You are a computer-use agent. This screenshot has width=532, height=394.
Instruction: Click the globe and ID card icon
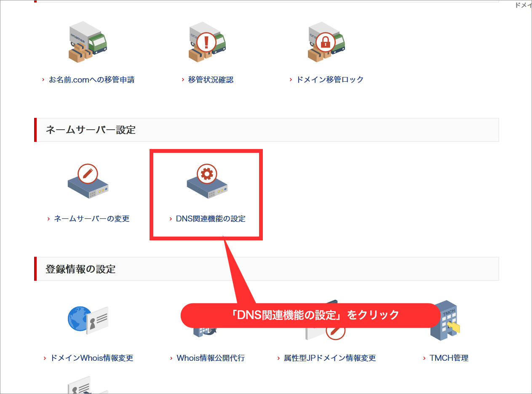coord(88,319)
